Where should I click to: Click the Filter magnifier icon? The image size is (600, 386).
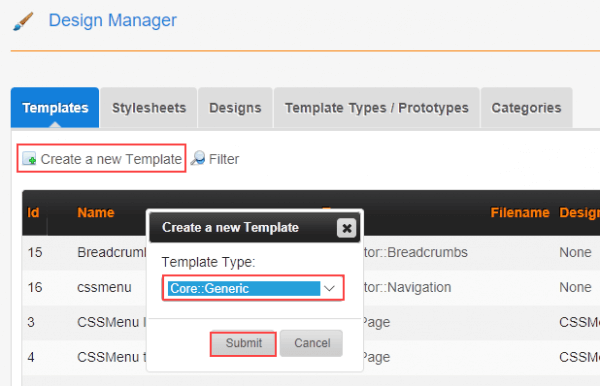198,158
